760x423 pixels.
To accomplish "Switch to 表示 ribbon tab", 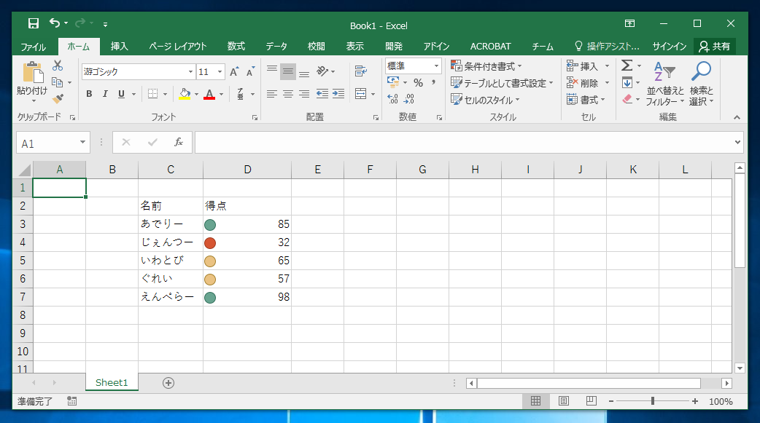I will pyautogui.click(x=355, y=47).
